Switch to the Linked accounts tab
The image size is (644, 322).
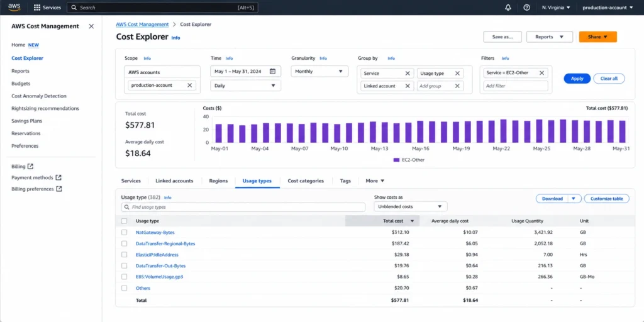pos(174,180)
